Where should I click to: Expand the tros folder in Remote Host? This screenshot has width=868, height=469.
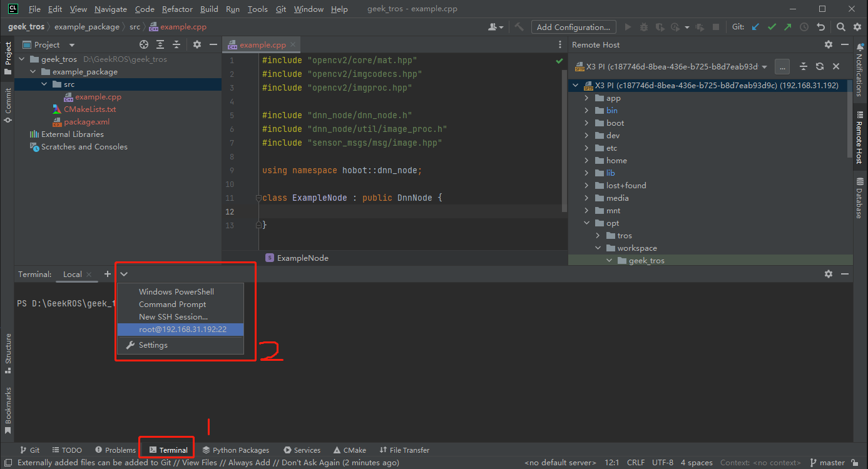(x=598, y=236)
